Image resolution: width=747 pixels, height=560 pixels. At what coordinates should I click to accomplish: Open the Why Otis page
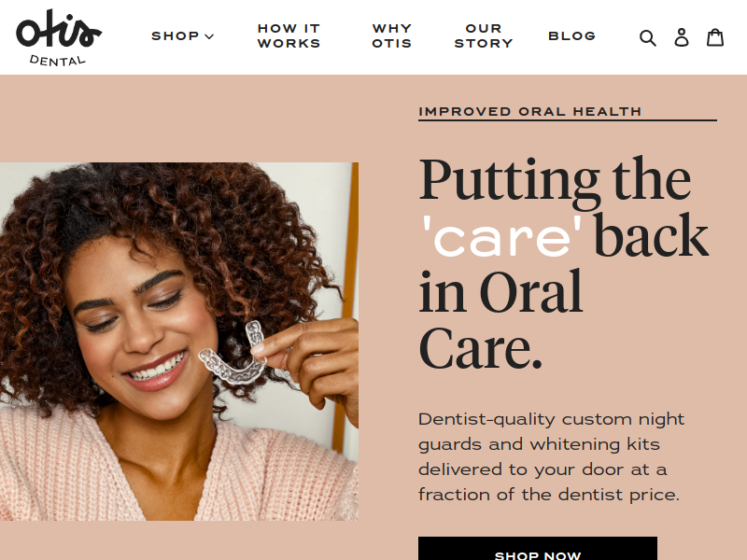coord(391,35)
